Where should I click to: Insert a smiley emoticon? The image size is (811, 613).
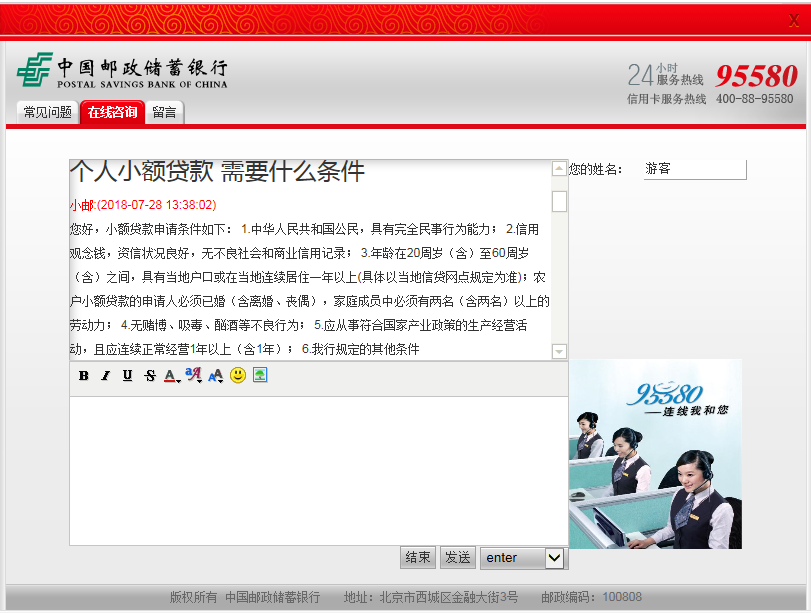(x=238, y=375)
